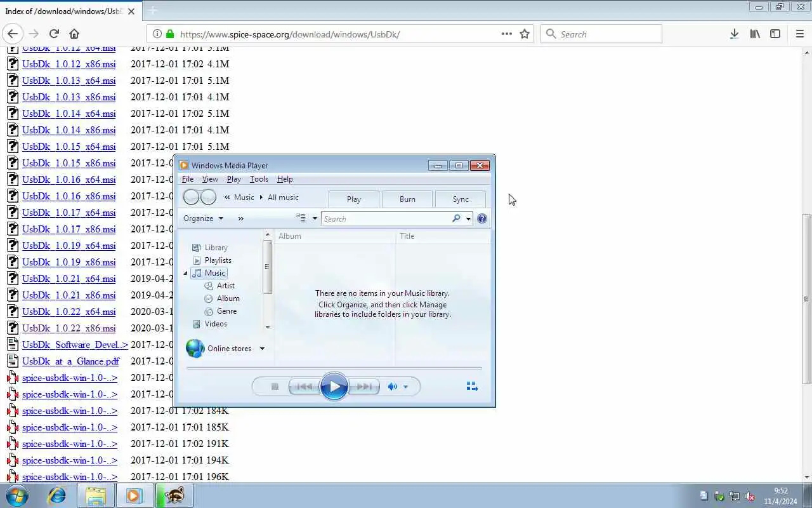Click the Title column header
Viewport: 812px width, 508px height.
443,236
